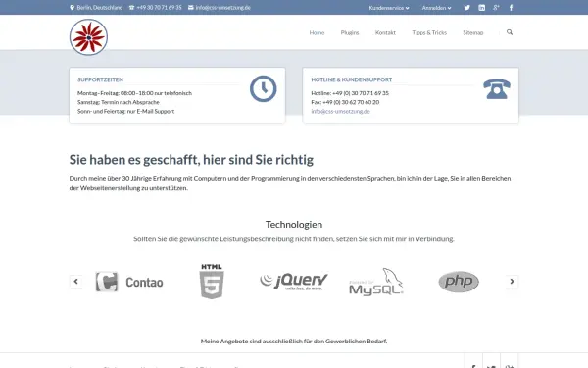Click the MySQL logo
The height and width of the screenshot is (368, 588).
[376, 282]
